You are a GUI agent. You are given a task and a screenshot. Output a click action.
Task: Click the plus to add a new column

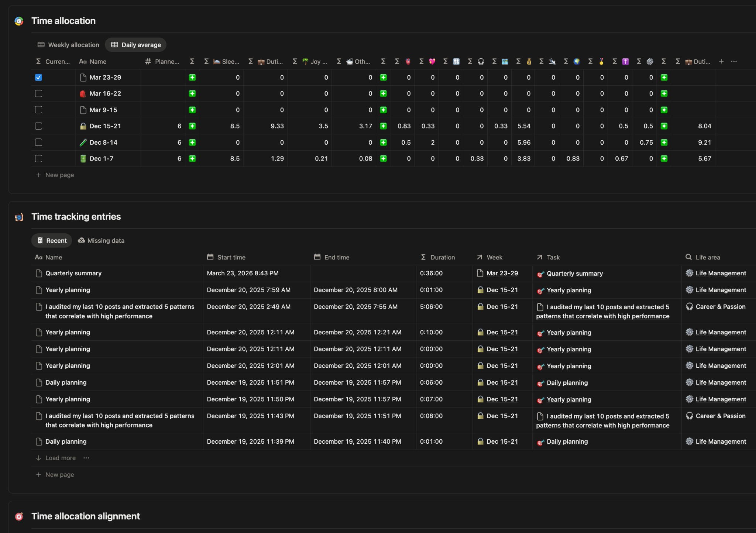pos(721,62)
